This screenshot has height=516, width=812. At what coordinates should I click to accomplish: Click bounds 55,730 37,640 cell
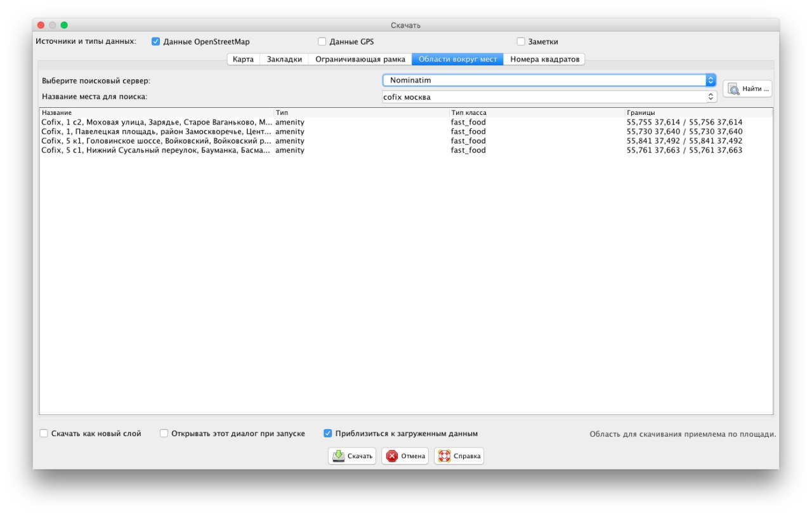[684, 131]
